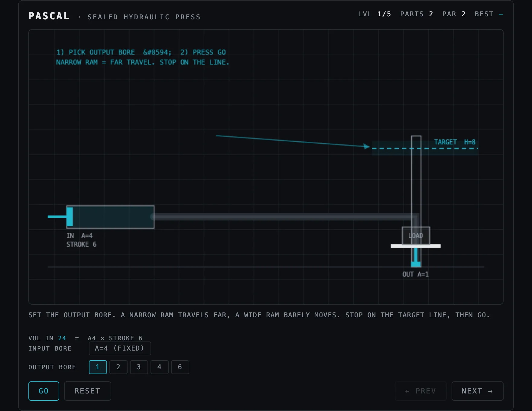Click the PARTS 2 counter
Image resolution: width=532 pixels, height=411 pixels.
tap(417, 14)
